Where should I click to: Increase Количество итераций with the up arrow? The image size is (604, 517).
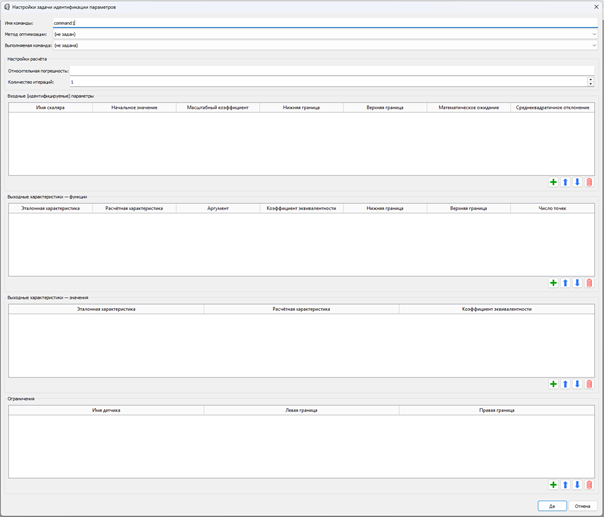click(590, 79)
